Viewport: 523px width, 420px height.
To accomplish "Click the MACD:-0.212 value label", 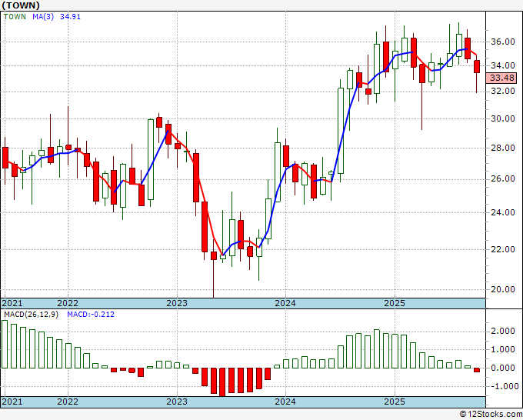I will pos(86,314).
